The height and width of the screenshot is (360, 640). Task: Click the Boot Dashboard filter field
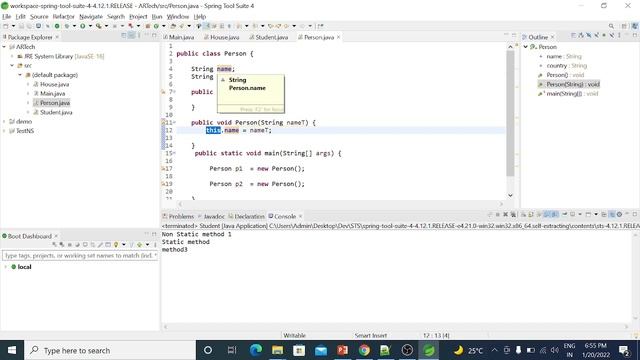tap(80, 256)
